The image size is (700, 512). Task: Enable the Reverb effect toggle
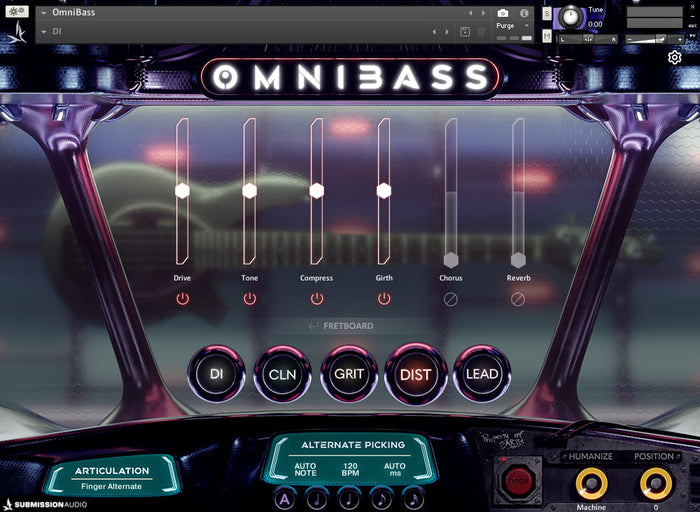pyautogui.click(x=518, y=299)
